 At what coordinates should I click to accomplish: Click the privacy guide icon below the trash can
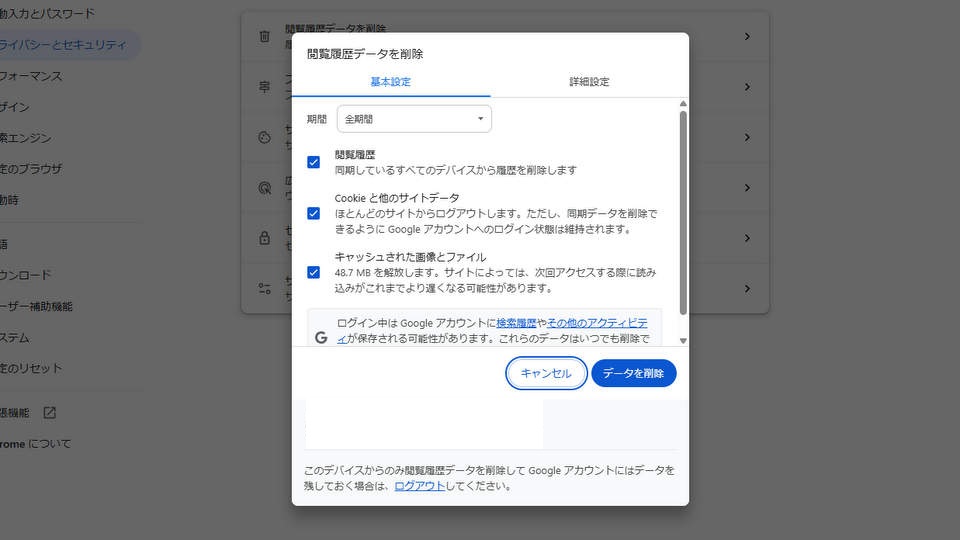point(264,87)
